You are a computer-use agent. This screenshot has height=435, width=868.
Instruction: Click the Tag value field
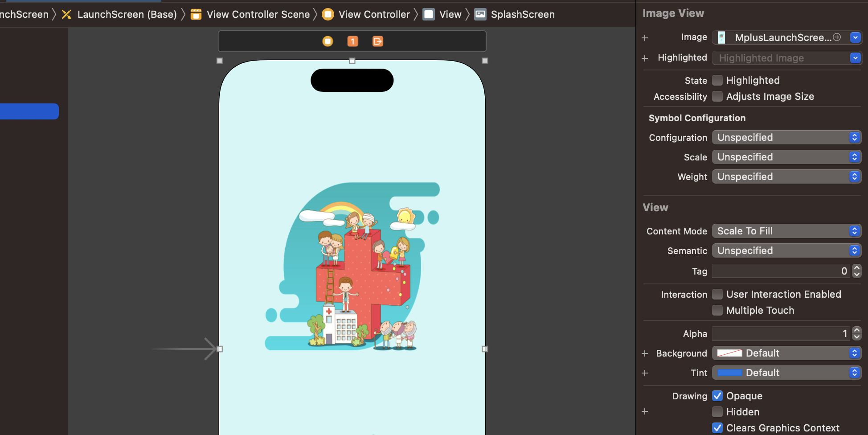(781, 271)
